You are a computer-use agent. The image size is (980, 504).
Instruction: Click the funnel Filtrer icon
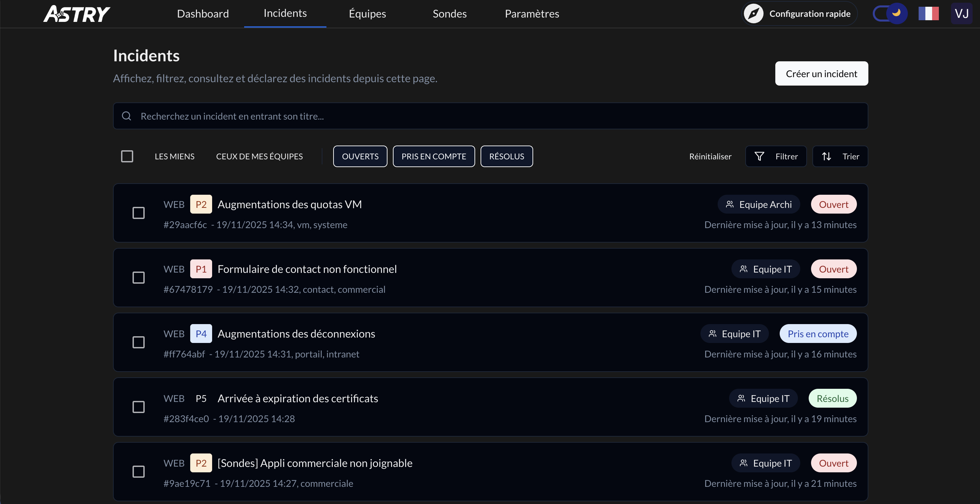(x=759, y=156)
